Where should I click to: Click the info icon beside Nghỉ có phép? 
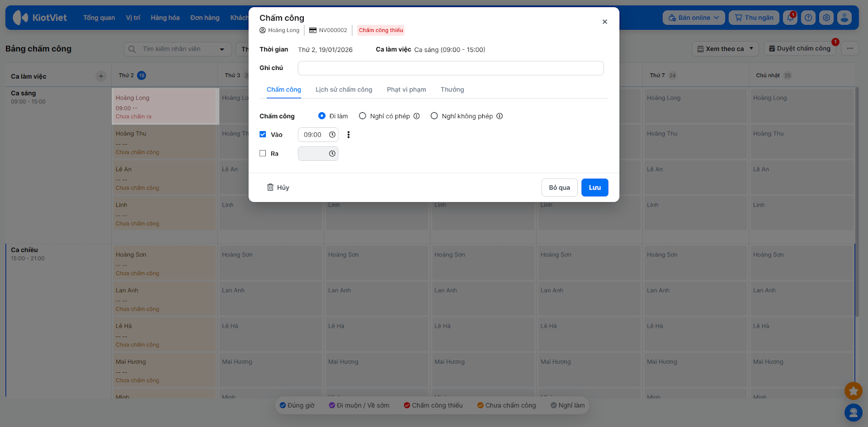click(x=417, y=116)
